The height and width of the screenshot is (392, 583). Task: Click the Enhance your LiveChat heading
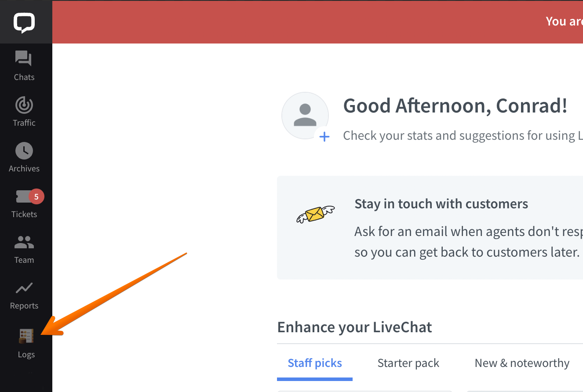coord(354,327)
